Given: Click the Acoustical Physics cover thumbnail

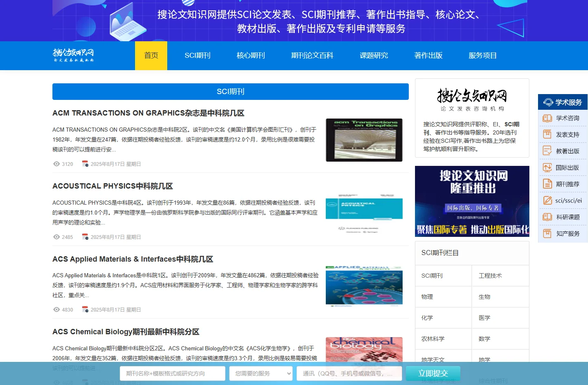Looking at the screenshot, I should 364,213.
